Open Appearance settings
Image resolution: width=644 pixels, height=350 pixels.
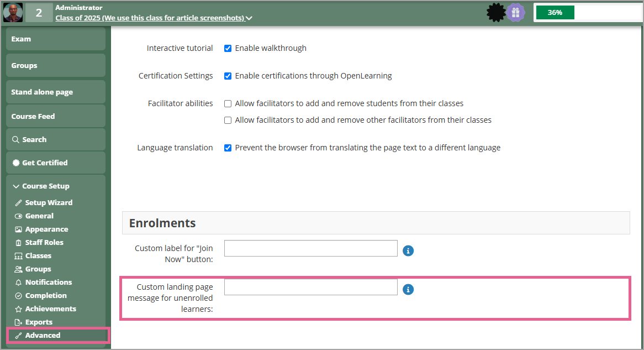click(x=46, y=229)
